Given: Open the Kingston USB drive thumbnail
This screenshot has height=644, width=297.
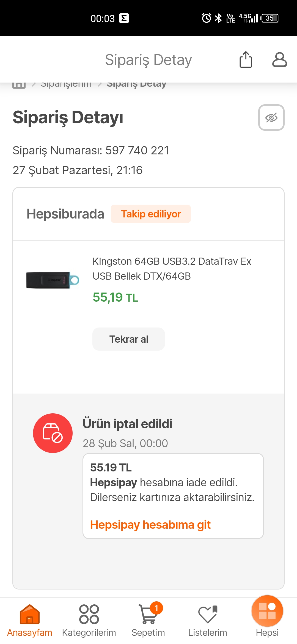Looking at the screenshot, I should pyautogui.click(x=53, y=280).
